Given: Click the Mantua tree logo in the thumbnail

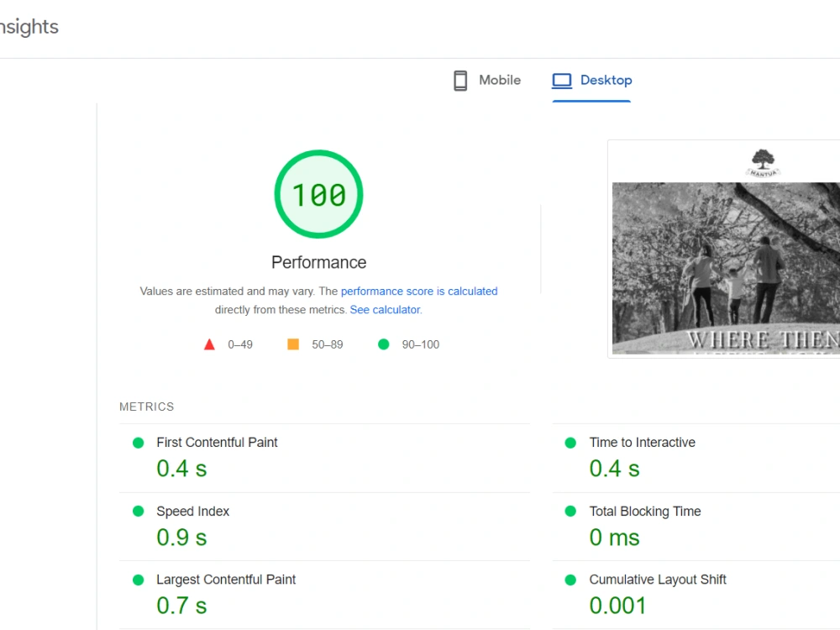Looking at the screenshot, I should pyautogui.click(x=763, y=164).
